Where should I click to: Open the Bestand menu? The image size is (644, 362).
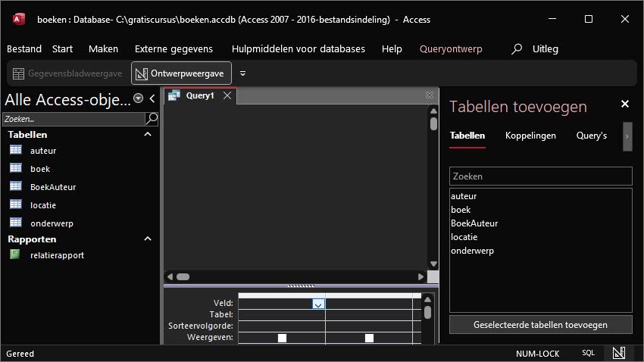click(x=24, y=48)
